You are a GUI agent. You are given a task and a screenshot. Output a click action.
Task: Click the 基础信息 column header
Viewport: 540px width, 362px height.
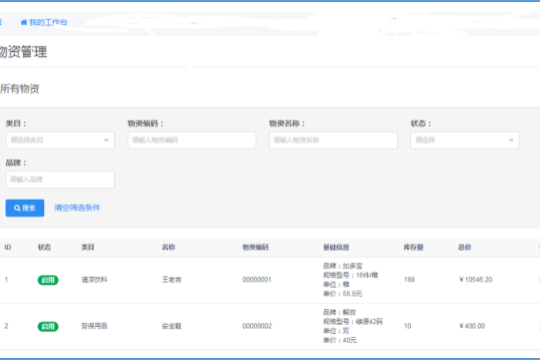pos(336,247)
